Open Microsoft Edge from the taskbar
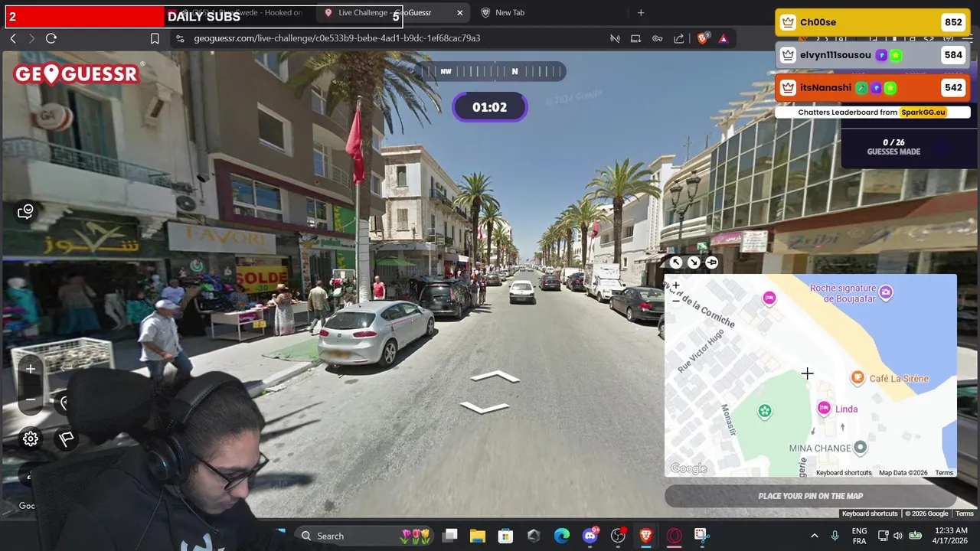The image size is (980, 551). pyautogui.click(x=562, y=536)
